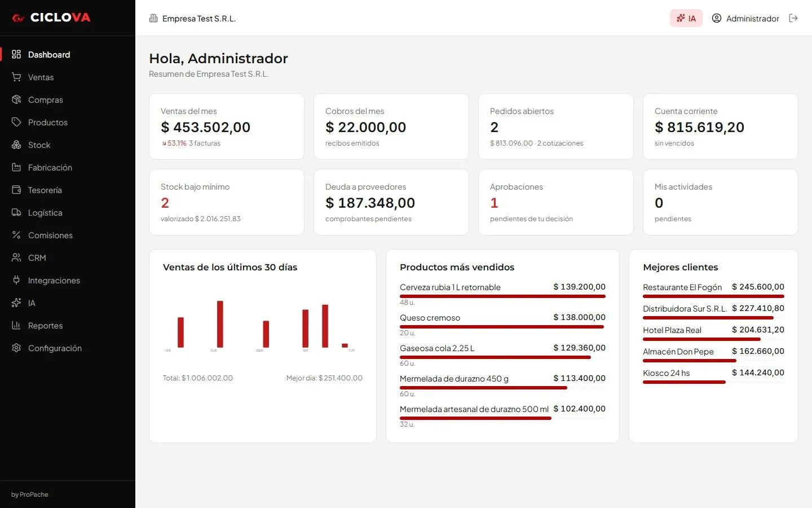
Task: Open the Tesorería menu label
Action: tap(45, 190)
